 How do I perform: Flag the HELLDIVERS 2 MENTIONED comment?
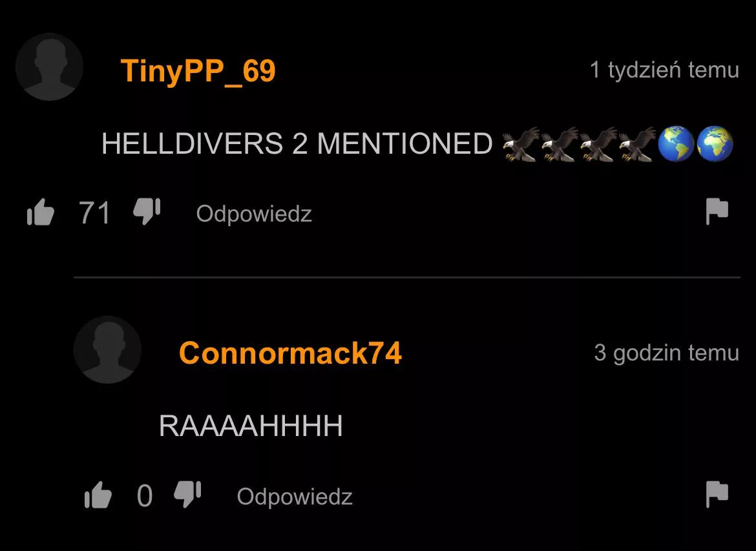pos(717,211)
